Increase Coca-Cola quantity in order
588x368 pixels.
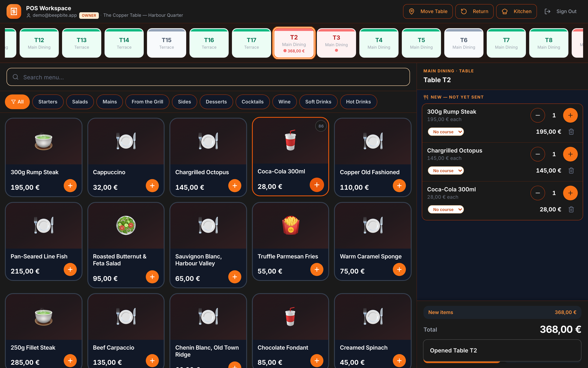click(570, 193)
